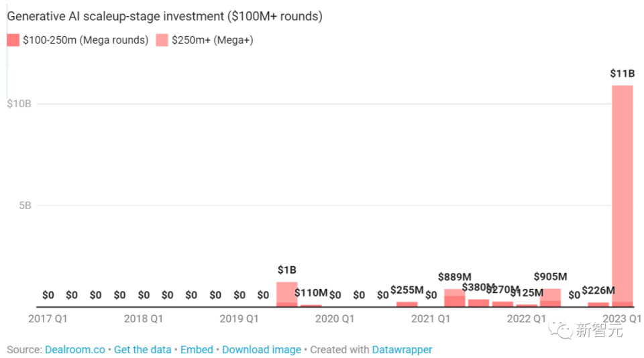Click the $250m+ Mega+ legend swatch
The height and width of the screenshot is (358, 644).
[162, 40]
